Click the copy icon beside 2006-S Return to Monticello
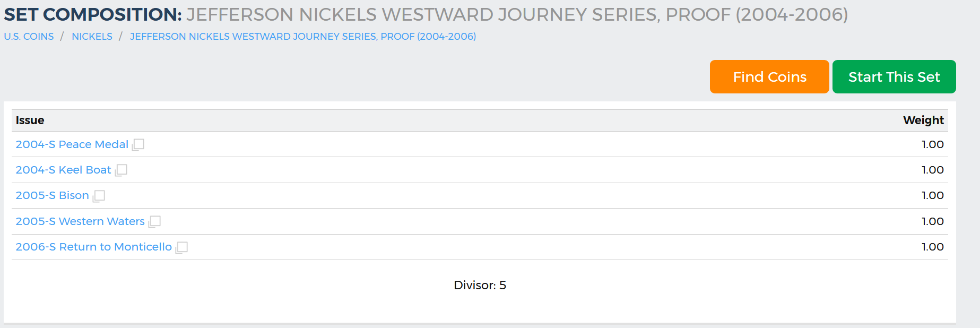Viewport: 980px width, 328px height. pyautogui.click(x=181, y=247)
